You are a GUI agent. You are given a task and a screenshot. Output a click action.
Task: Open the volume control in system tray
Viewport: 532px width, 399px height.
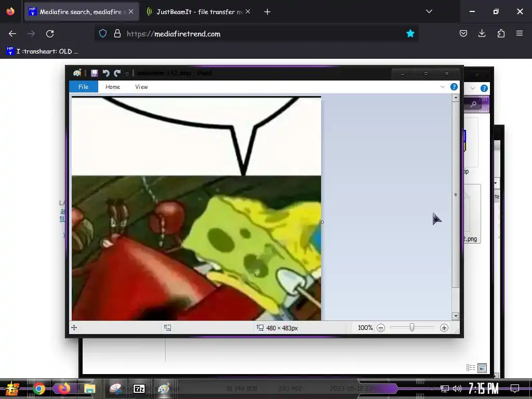pos(457,389)
